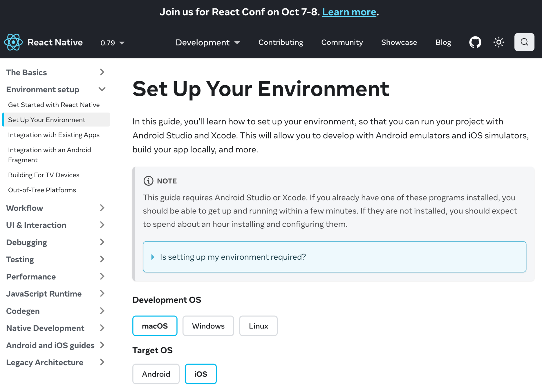Select the macOS development OS tab
Image resolution: width=542 pixels, height=392 pixels.
155,326
